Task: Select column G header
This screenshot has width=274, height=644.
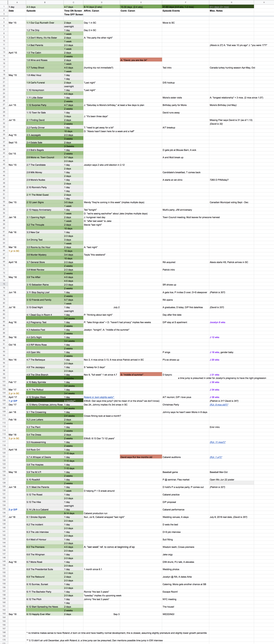Action: (231, 2)
